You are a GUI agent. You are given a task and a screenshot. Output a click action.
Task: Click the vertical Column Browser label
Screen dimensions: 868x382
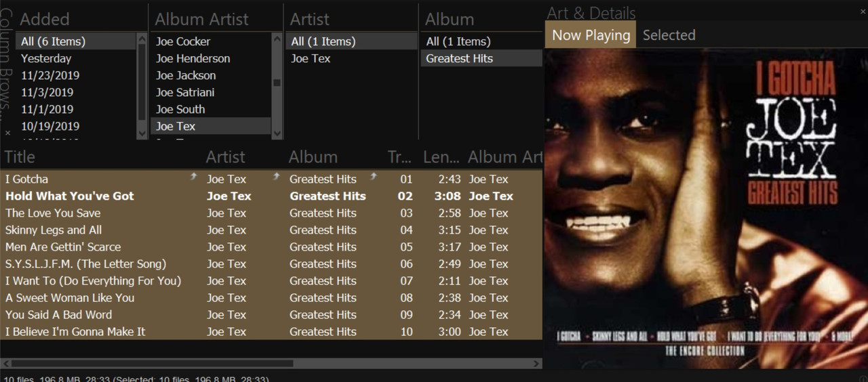point(7,63)
